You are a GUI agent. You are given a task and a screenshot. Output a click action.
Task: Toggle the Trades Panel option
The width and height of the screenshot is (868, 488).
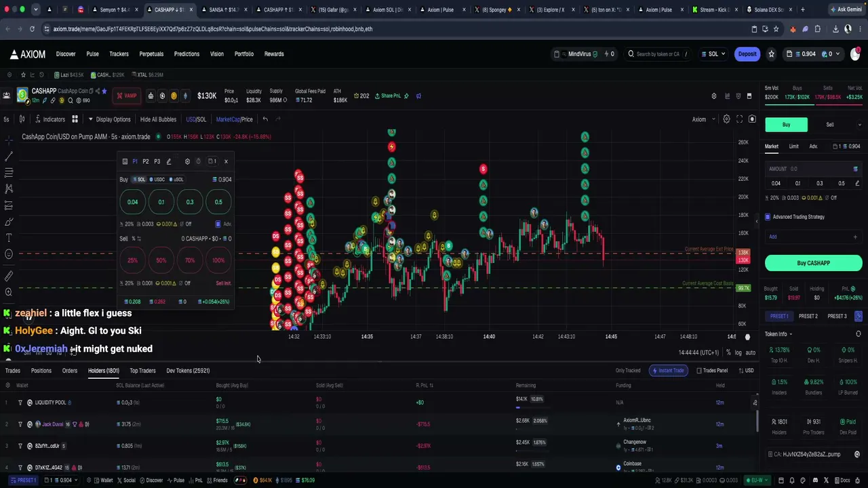(x=712, y=371)
